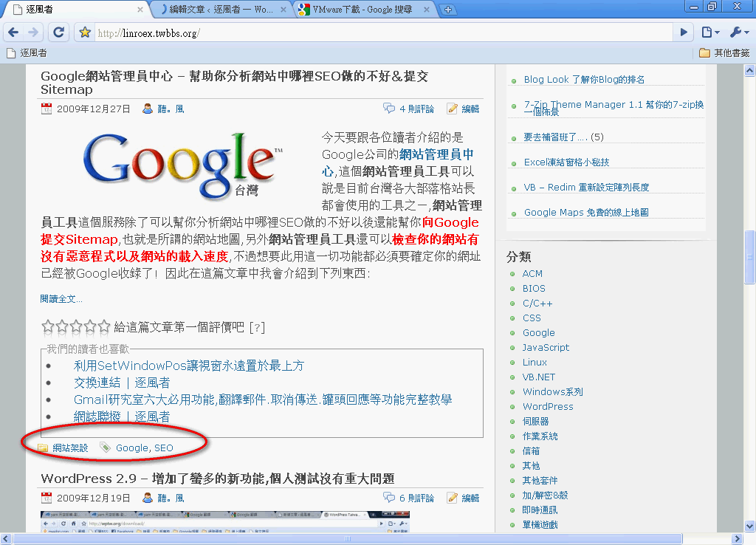Screen dimensions: 756x545
Task: Go forward with the forward arrow
Action: tap(32, 32)
